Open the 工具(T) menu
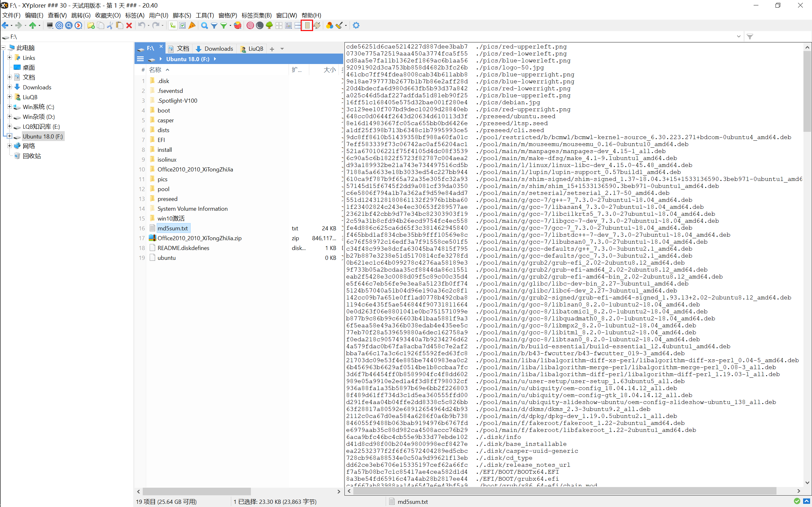Image resolution: width=812 pixels, height=507 pixels. point(205,16)
